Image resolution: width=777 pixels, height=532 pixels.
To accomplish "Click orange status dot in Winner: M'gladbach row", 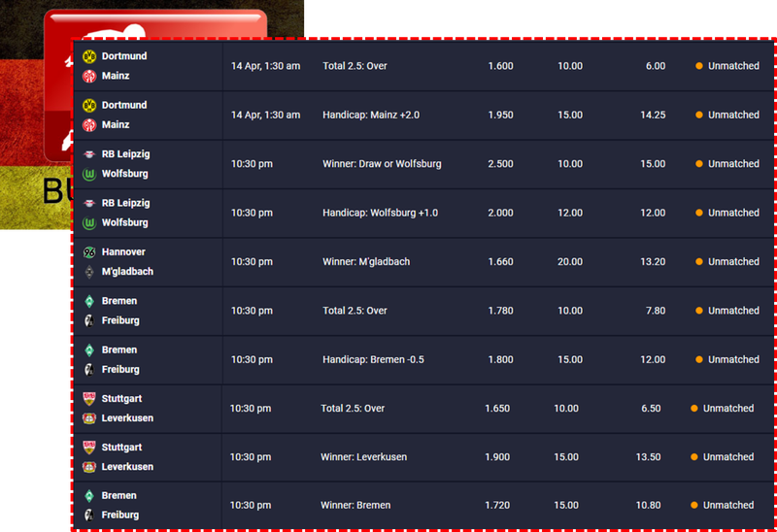I will (699, 261).
